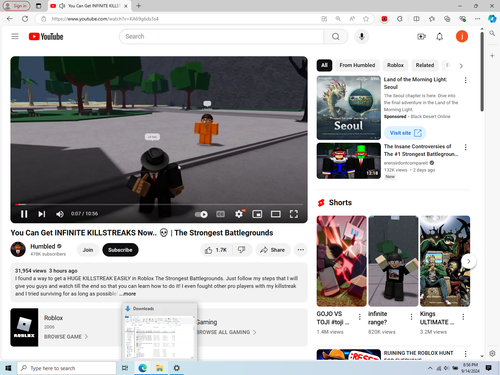Viewport: 500px width, 375px height.
Task: Show more category chips arrow
Action: (461, 66)
